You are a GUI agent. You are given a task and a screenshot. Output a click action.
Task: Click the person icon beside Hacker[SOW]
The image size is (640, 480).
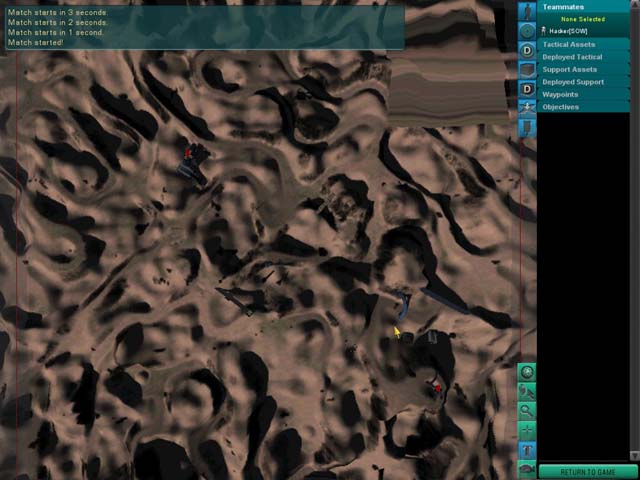tap(544, 31)
